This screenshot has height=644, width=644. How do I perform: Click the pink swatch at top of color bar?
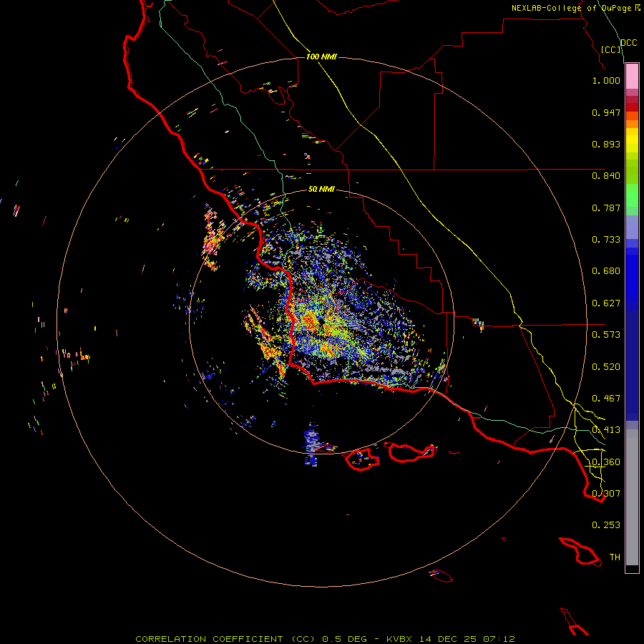pyautogui.click(x=632, y=77)
